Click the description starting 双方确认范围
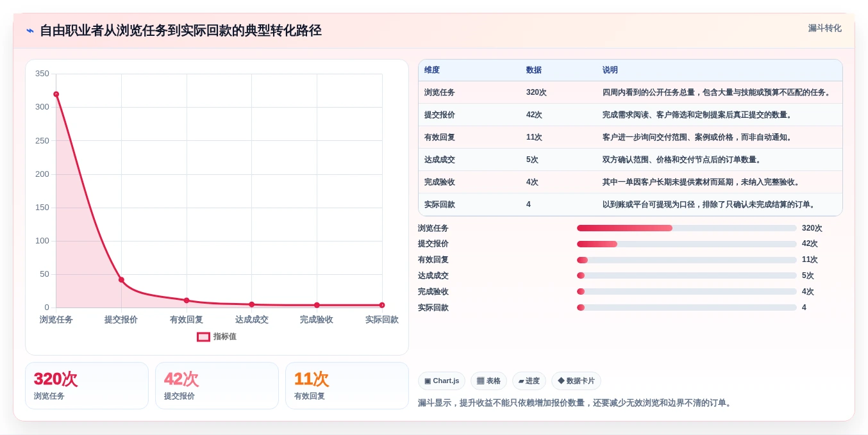Viewport: 868px width, 435px height. [x=683, y=160]
